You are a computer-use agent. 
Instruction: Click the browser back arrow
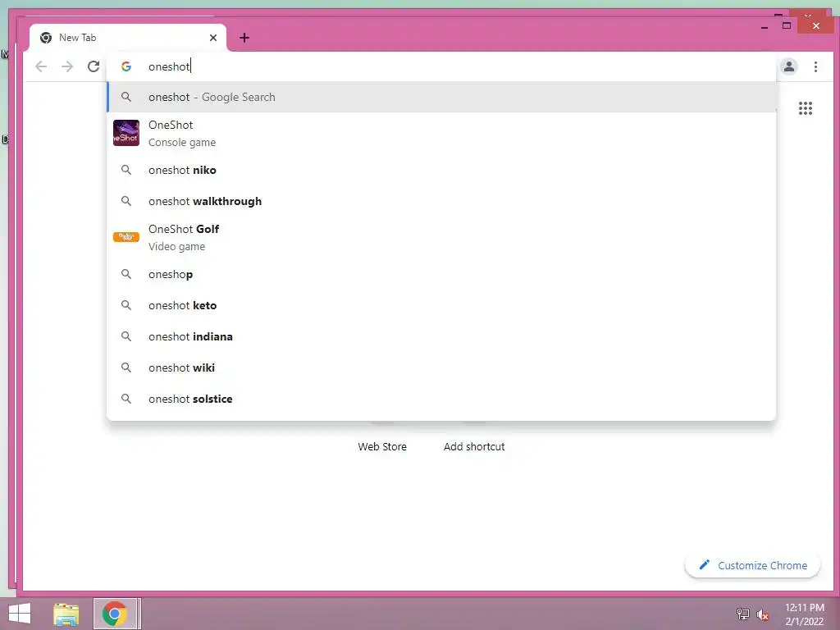[41, 66]
